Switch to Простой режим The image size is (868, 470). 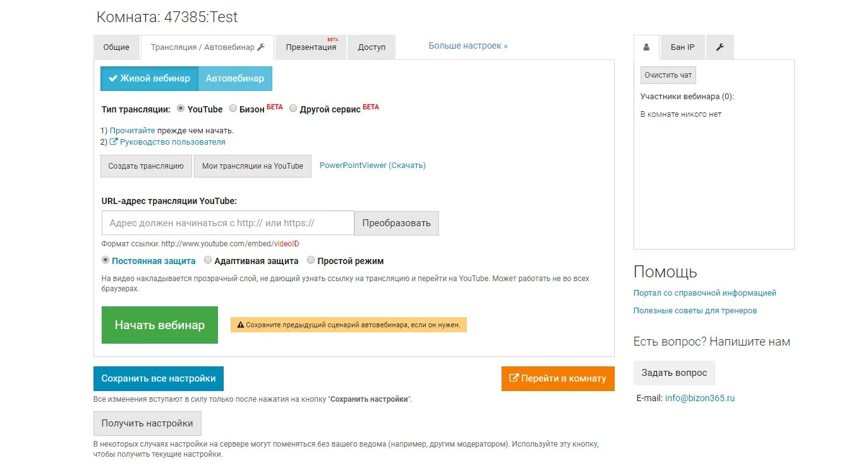[311, 260]
